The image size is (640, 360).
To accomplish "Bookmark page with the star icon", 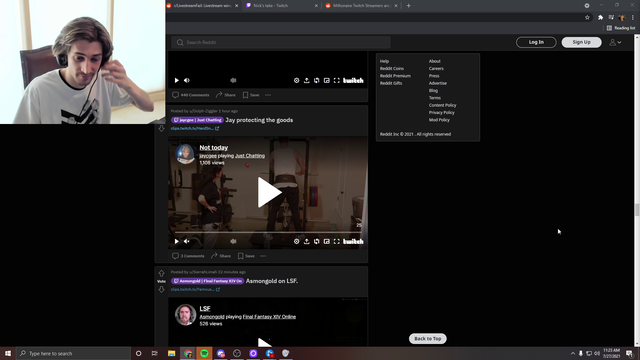I will pyautogui.click(x=587, y=18).
